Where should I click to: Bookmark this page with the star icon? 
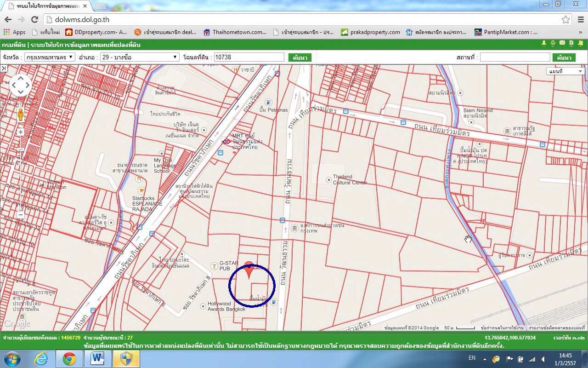(565, 19)
